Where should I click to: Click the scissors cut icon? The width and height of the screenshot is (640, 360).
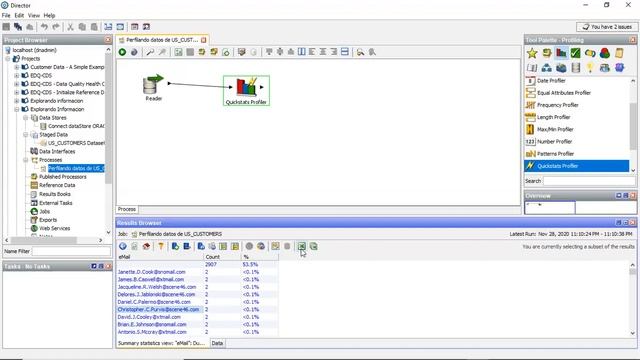70,27
